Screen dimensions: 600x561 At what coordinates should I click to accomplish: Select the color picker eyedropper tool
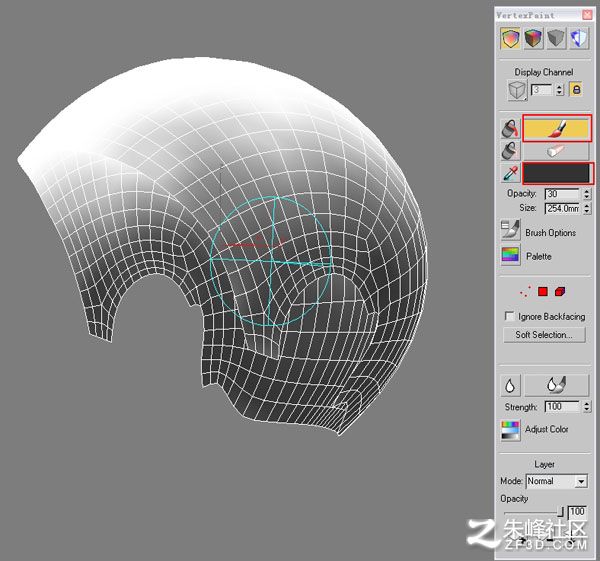tap(510, 173)
